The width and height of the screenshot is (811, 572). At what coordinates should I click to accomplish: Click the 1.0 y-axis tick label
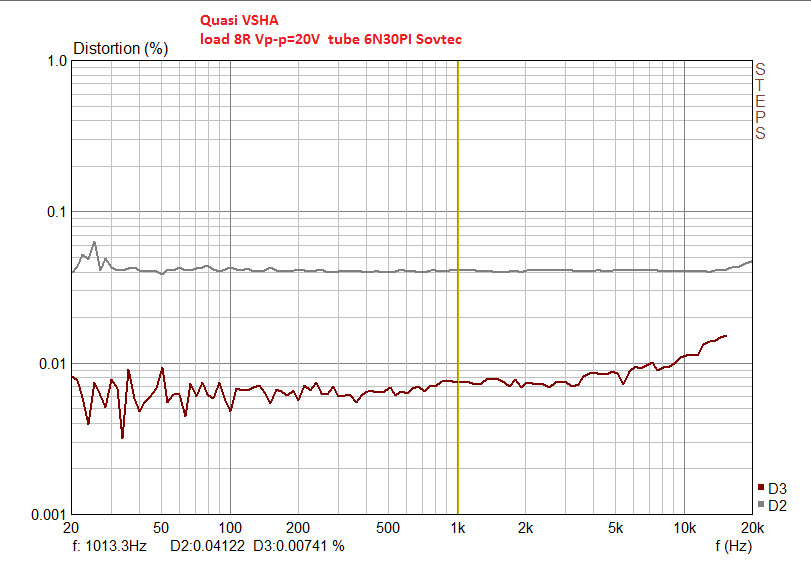tap(57, 61)
